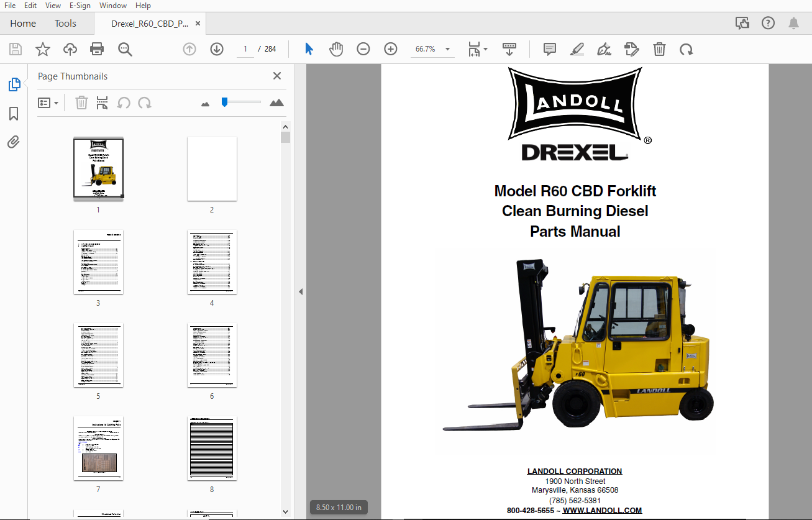The height and width of the screenshot is (520, 812).
Task: Open the File menu
Action: [10, 6]
